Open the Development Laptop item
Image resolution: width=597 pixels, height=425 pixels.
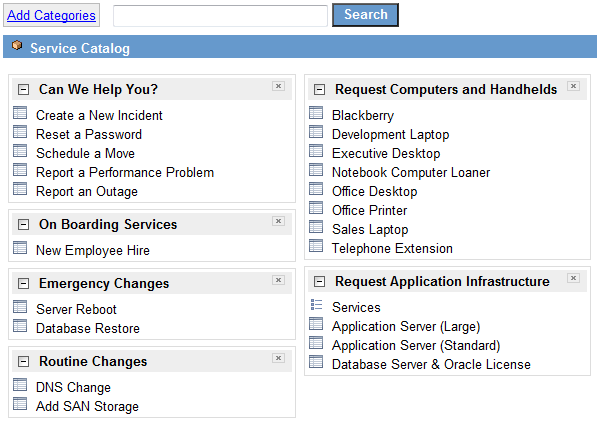click(x=391, y=134)
